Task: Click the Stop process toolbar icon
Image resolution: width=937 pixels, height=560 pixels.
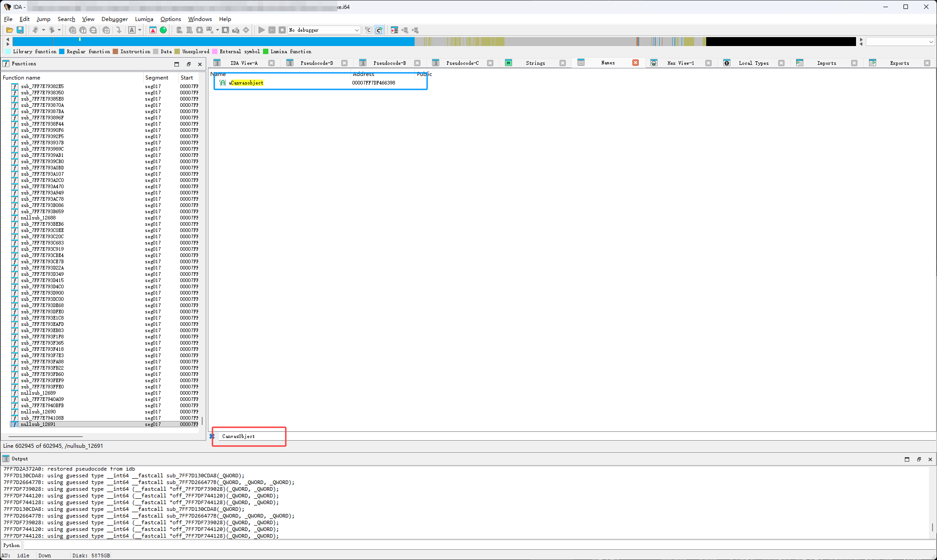Action: [x=282, y=30]
